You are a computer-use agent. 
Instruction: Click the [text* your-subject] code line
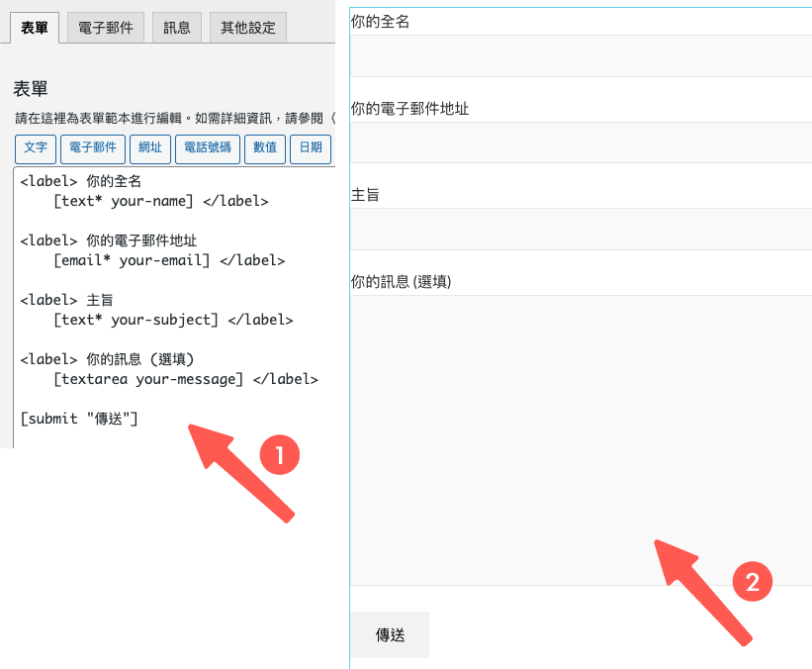pos(173,320)
